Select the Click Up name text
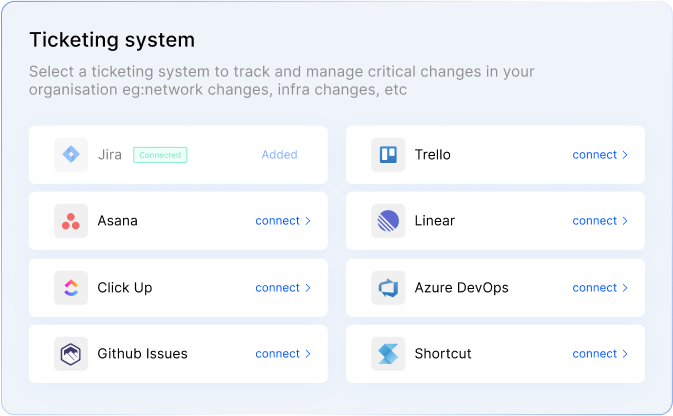Screen dimensions: 673x416 [x=125, y=288]
